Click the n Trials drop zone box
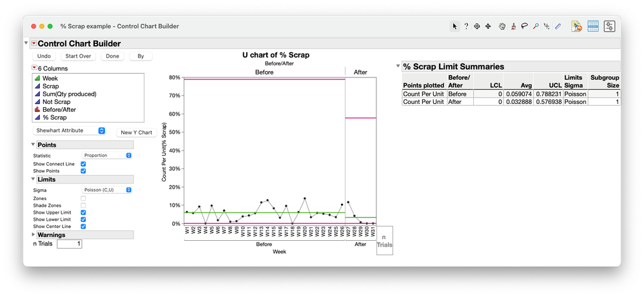Screen dimensions: 644x297 [x=384, y=240]
